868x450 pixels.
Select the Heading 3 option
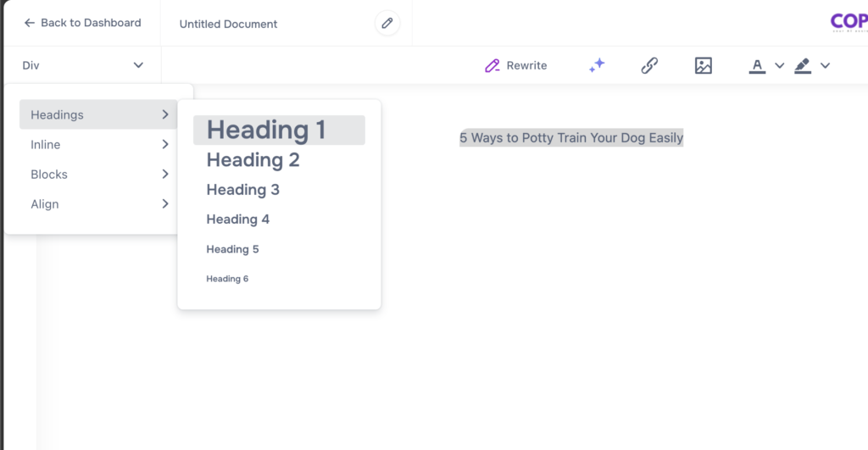click(243, 190)
